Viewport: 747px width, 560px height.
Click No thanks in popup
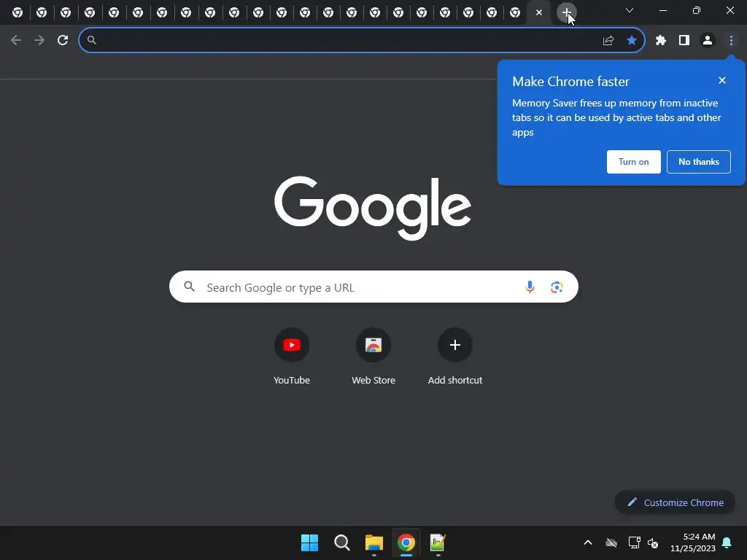[x=698, y=162]
